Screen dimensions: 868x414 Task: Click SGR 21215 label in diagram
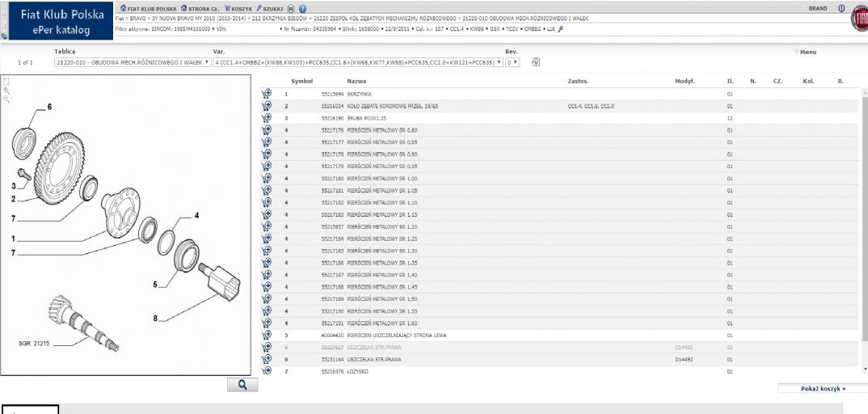click(x=34, y=343)
